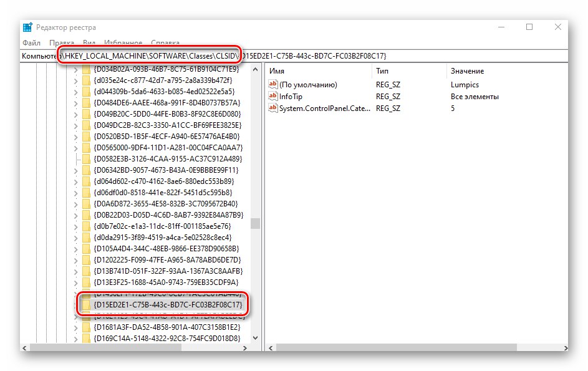Viewport: 588px width, 371px height.
Task: Expand the {D13E3F25-1688-45A0-9743-759EB35CDF9A} key
Action: (x=75, y=283)
